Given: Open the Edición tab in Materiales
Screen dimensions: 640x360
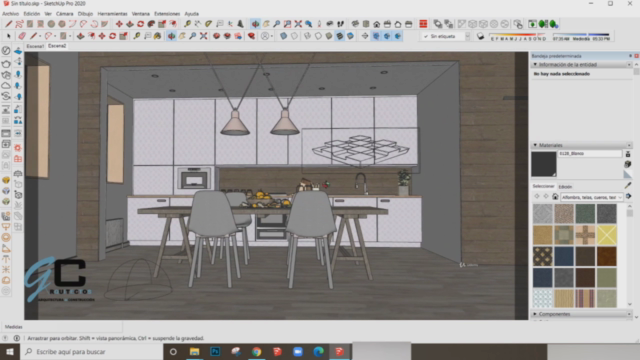Looking at the screenshot, I should pos(565,187).
